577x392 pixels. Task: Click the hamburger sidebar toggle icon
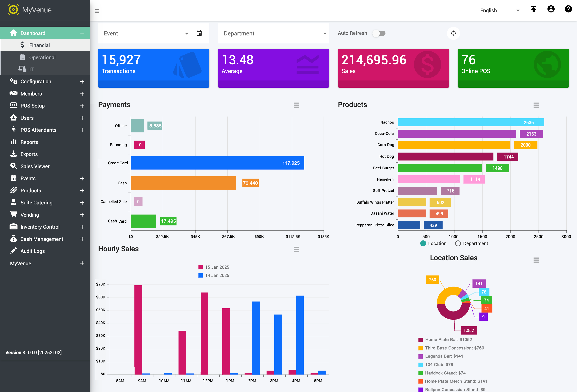[x=97, y=11]
